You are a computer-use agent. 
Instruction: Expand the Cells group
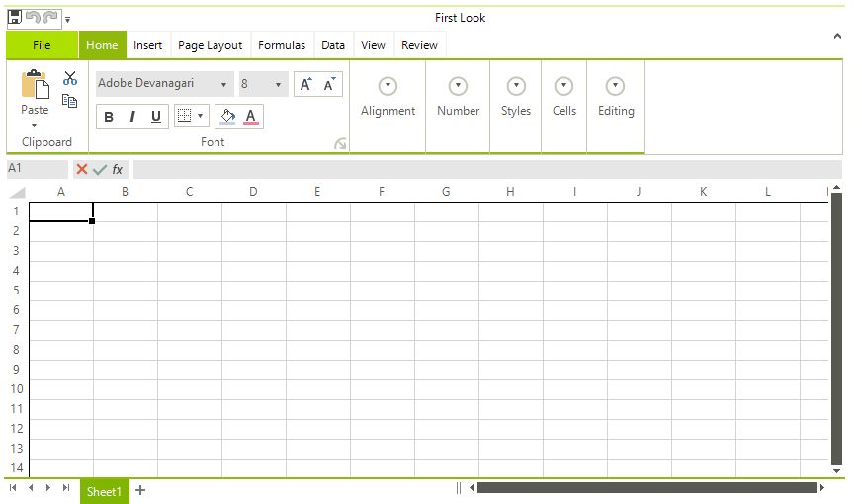pyautogui.click(x=564, y=86)
